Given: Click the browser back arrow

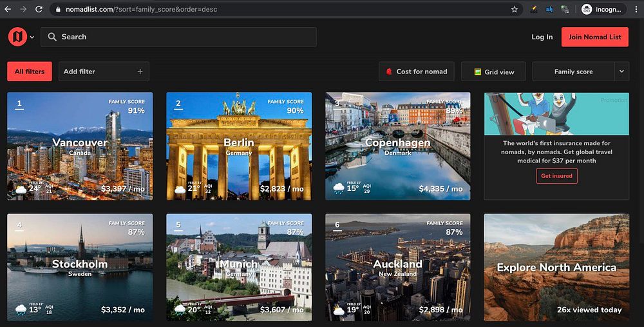Looking at the screenshot, I should [x=8, y=9].
